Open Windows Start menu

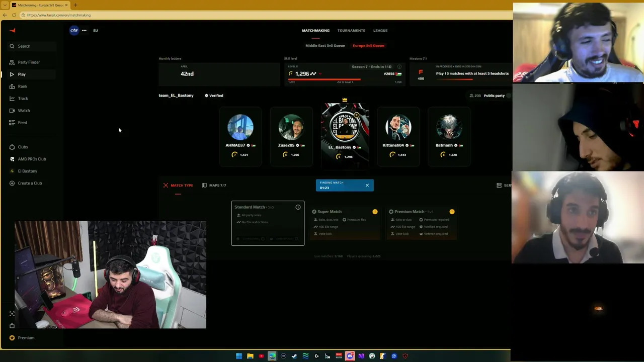coord(239,356)
